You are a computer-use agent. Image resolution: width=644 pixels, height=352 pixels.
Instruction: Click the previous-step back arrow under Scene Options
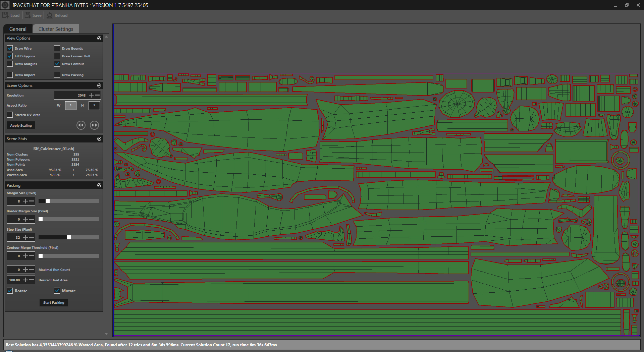pos(81,125)
